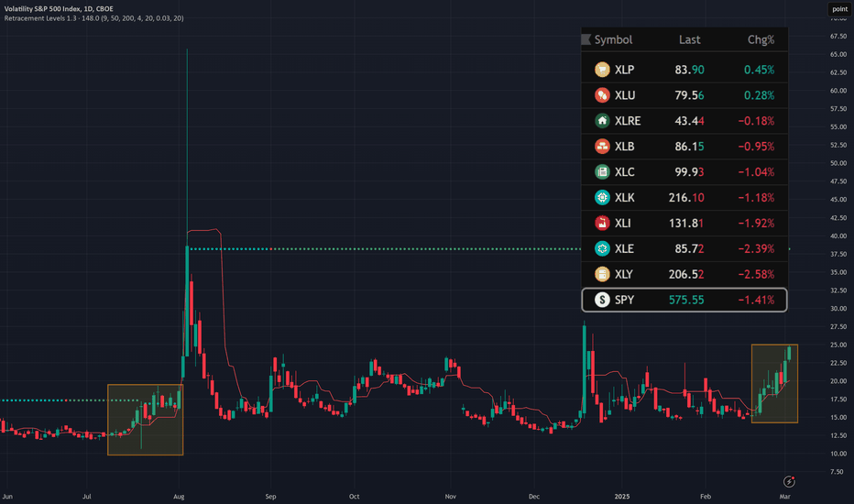Click the SPY round S icon
854x504 pixels.
tap(602, 301)
